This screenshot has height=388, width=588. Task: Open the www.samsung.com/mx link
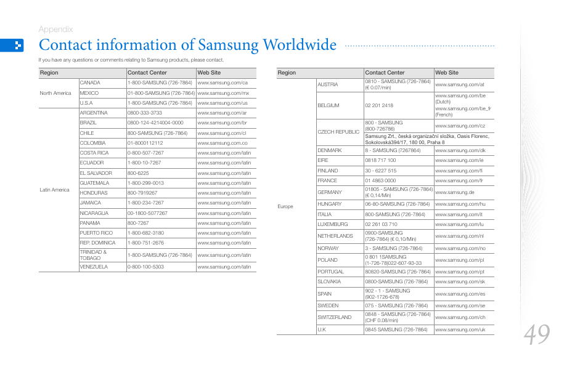coord(223,93)
